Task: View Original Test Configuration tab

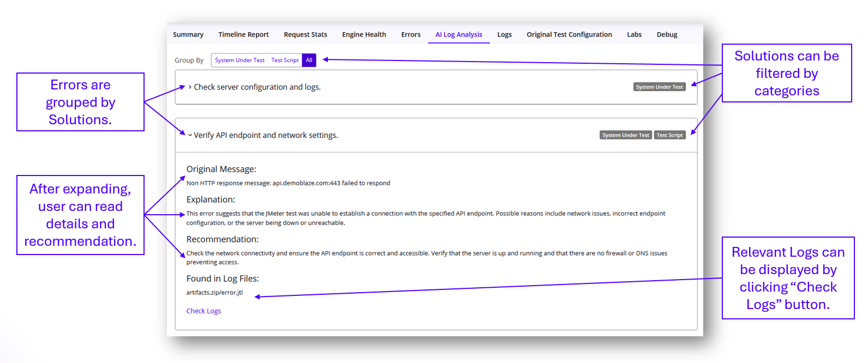Action: 569,34
